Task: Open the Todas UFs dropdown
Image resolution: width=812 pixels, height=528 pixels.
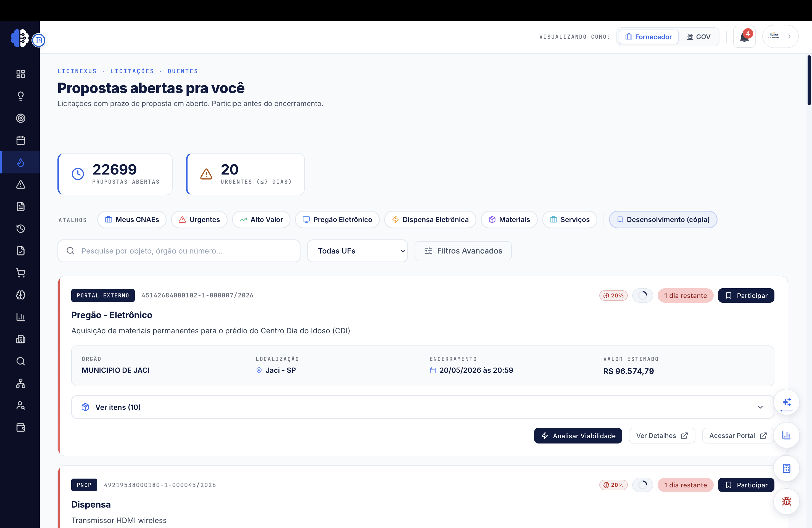Action: pos(357,251)
